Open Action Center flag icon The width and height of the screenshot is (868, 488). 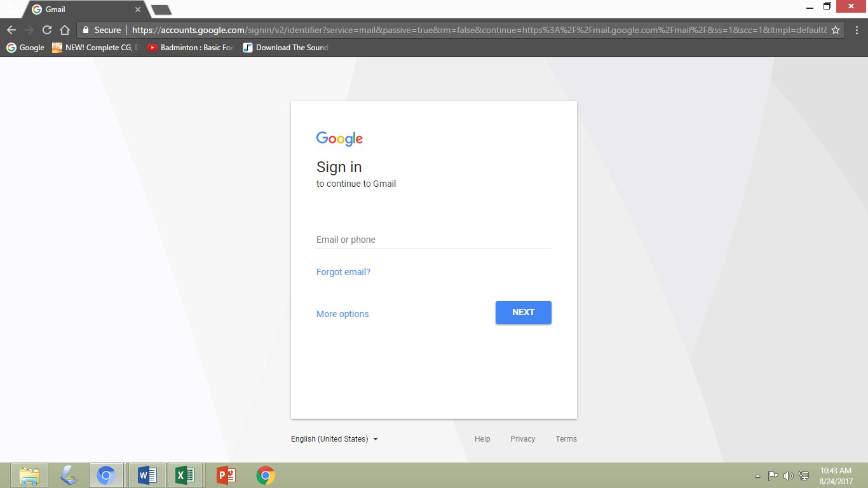point(773,475)
